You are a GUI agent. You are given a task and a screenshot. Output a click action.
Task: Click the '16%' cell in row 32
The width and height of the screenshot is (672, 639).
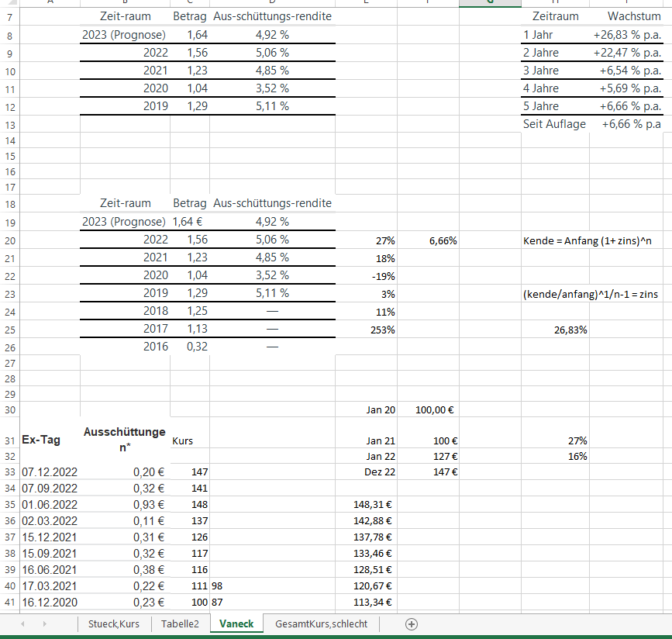click(x=555, y=456)
